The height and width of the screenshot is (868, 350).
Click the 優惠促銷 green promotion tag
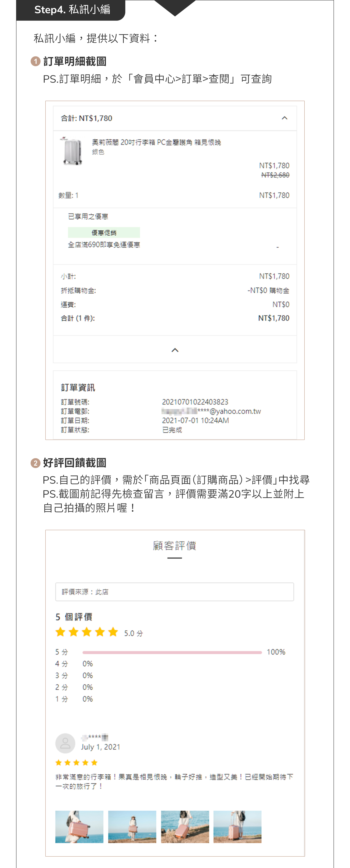104,233
